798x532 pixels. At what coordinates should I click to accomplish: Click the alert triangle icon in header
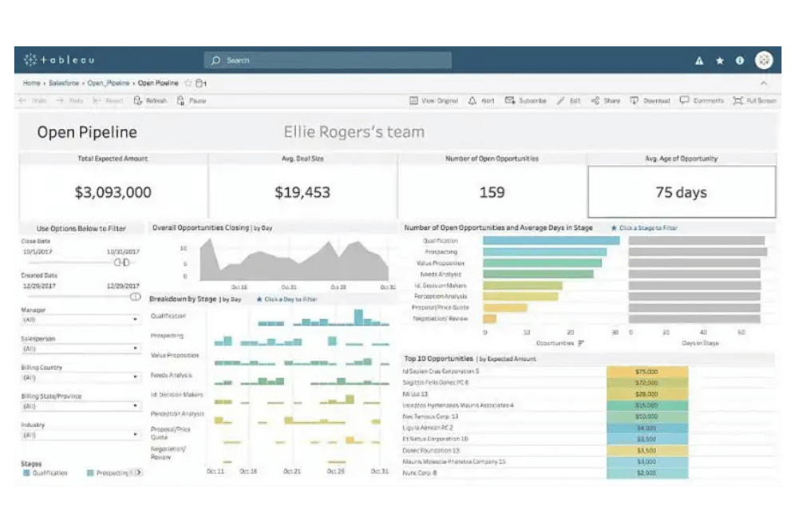699,61
